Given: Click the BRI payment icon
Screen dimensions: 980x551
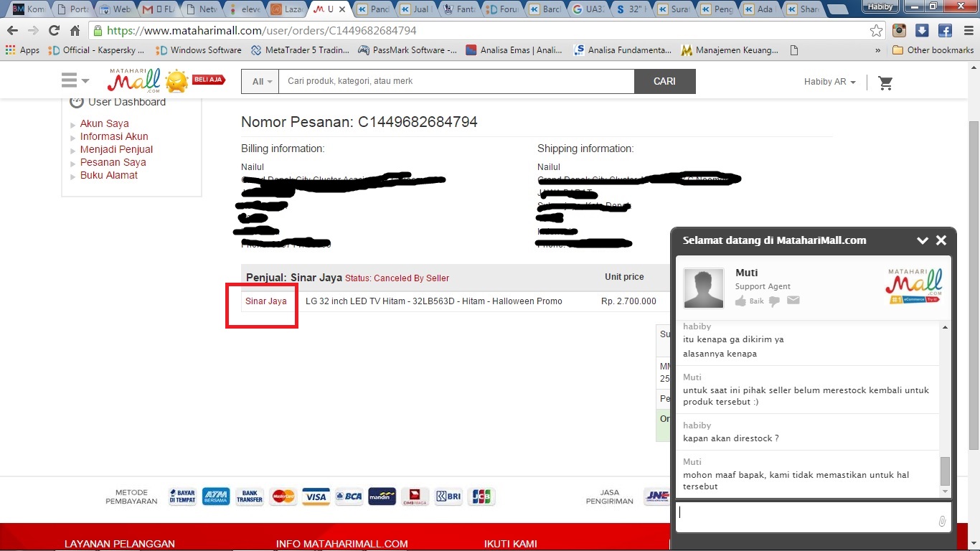Looking at the screenshot, I should point(448,496).
